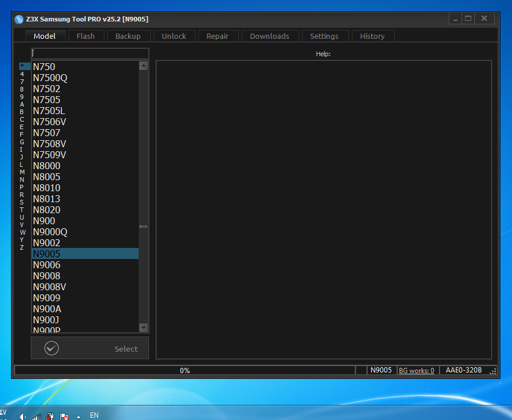Click the power plug tray icon

tap(50, 417)
